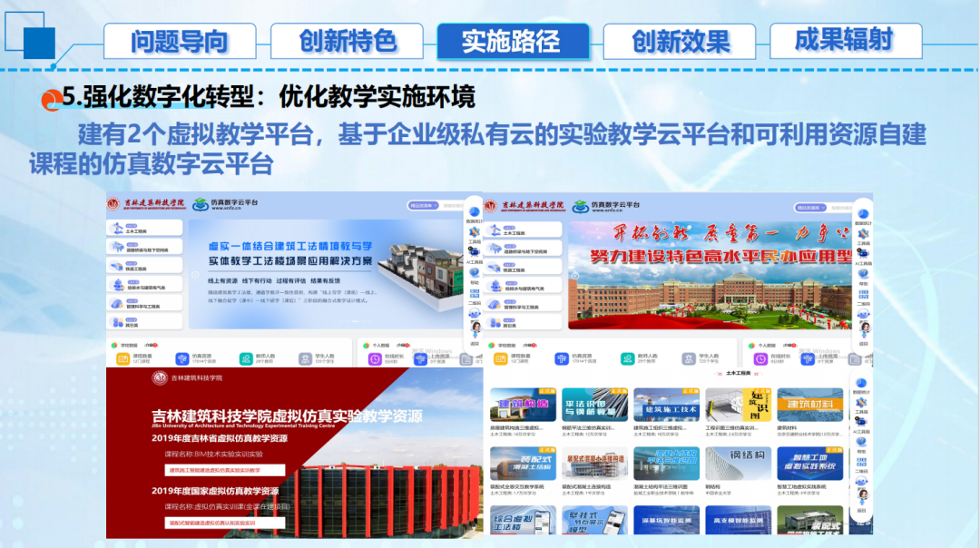980x548 pixels.
Task: Open the 建筑识图 course thumbnail
Action: (738, 405)
